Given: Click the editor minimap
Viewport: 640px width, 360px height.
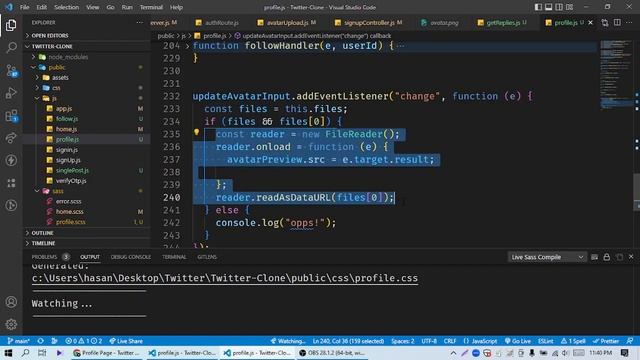Looking at the screenshot, I should [616, 74].
